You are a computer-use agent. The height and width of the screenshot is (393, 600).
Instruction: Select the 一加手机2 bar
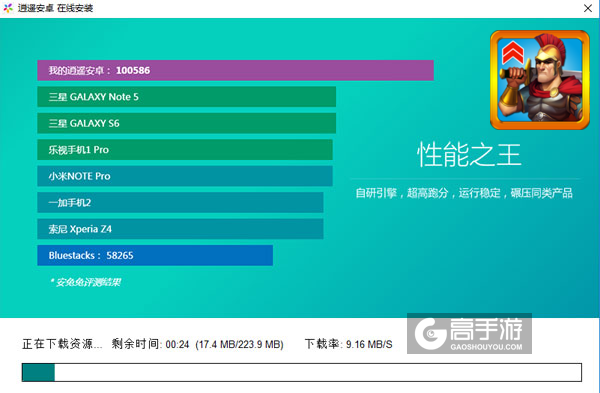click(180, 202)
